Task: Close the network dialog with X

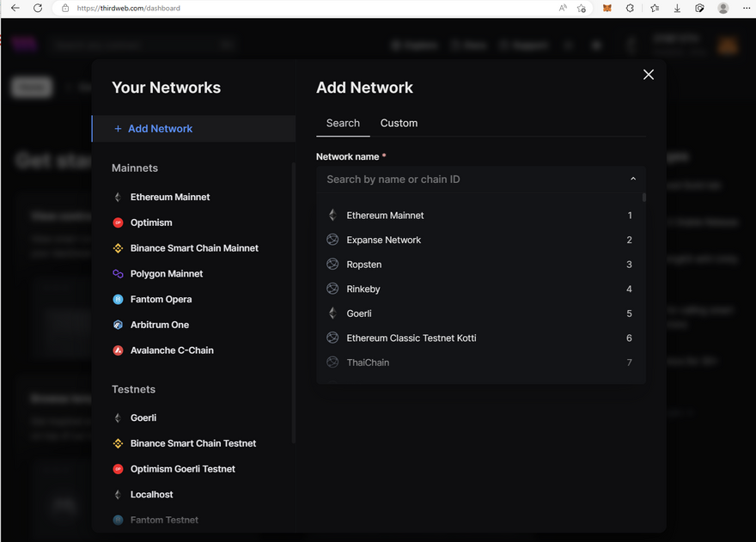Action: [x=649, y=74]
